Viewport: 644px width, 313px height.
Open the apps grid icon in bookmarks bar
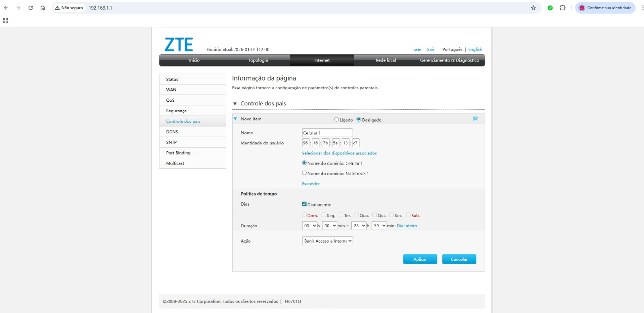point(5,20)
